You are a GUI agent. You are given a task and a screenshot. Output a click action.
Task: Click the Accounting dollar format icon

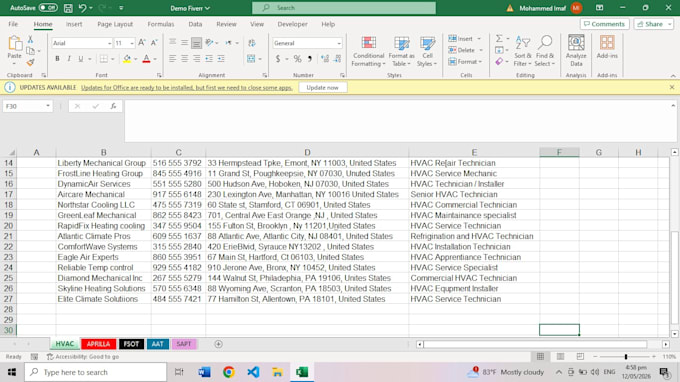pos(278,59)
